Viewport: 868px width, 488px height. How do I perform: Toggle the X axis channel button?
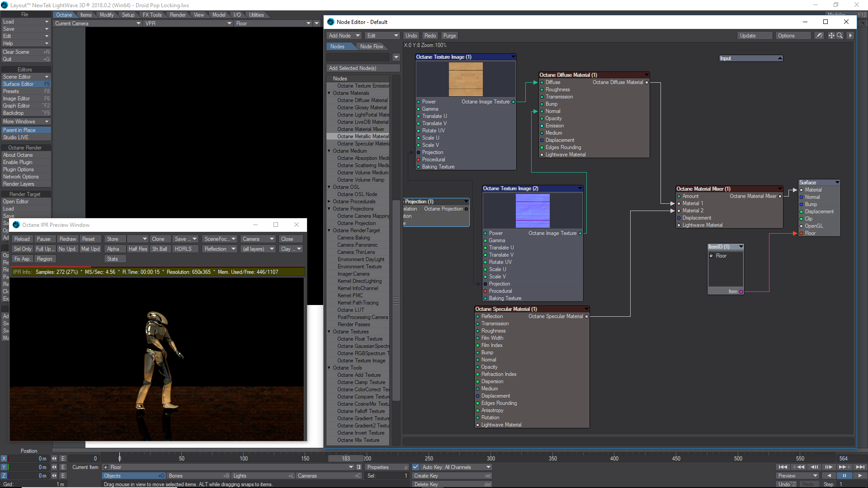[4, 459]
